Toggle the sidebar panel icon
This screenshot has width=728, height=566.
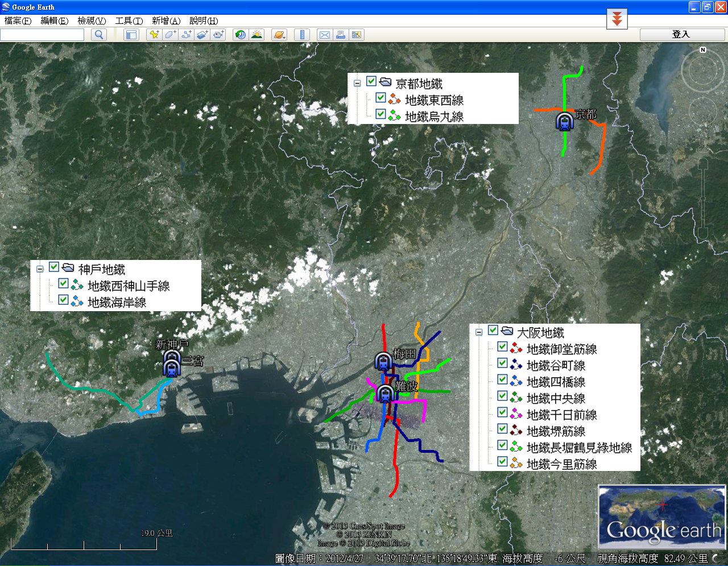tap(131, 35)
